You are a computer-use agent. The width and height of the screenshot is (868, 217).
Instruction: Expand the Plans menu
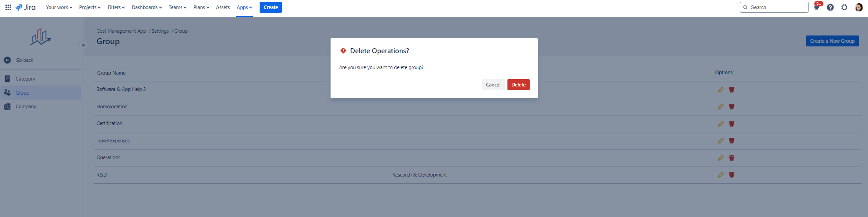tap(201, 7)
